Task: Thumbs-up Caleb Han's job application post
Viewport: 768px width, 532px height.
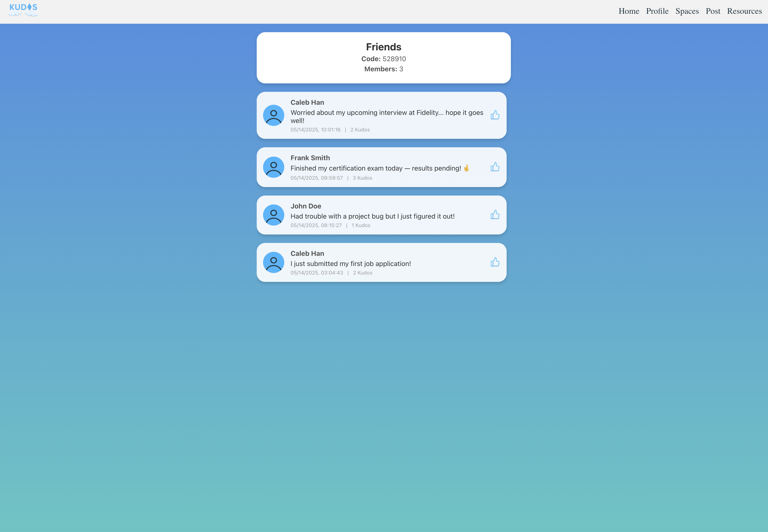Action: pos(495,262)
